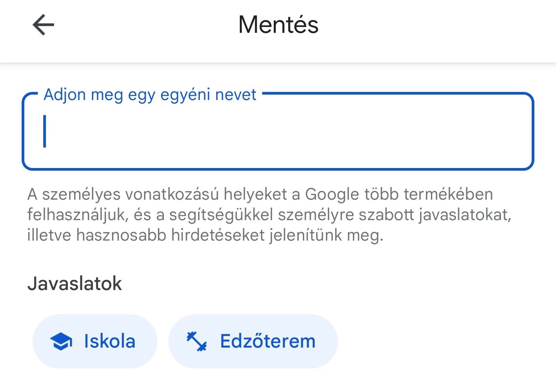Screen dimensions: 556x392
Task: Click the word 'hirdetéseket' in the description
Action: [218, 235]
